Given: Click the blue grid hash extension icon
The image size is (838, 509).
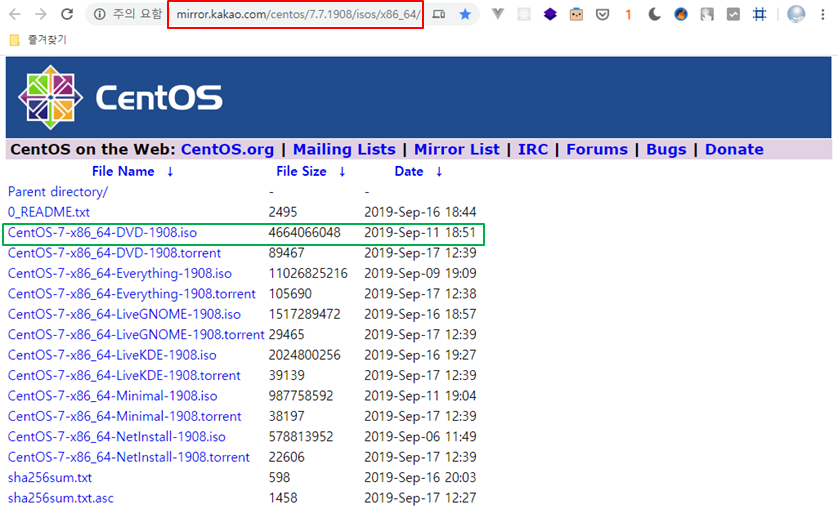Looking at the screenshot, I should [759, 14].
